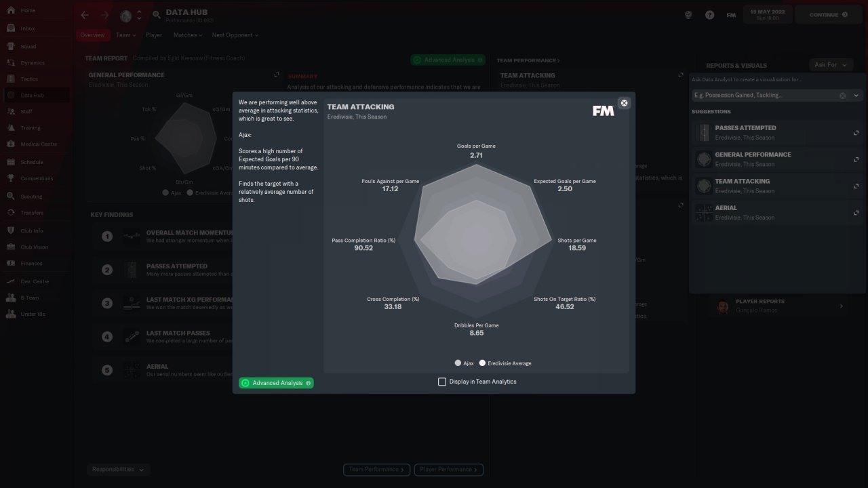The image size is (868, 488).
Task: Open the Club Info sidebar icon
Action: [x=11, y=230]
